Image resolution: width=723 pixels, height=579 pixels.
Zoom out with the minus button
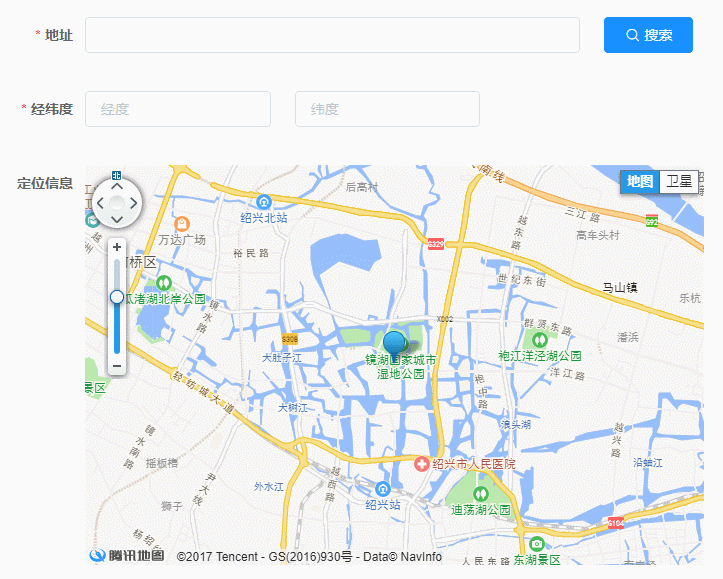tap(117, 366)
